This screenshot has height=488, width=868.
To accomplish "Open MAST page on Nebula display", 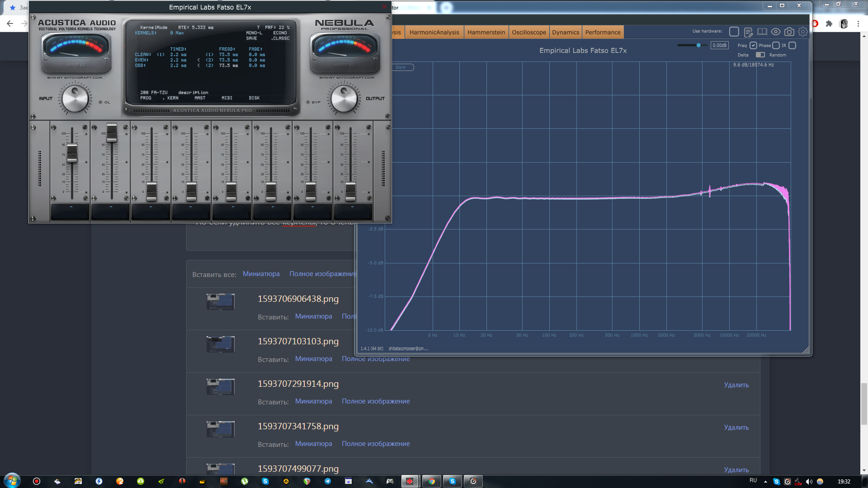I will coord(200,98).
